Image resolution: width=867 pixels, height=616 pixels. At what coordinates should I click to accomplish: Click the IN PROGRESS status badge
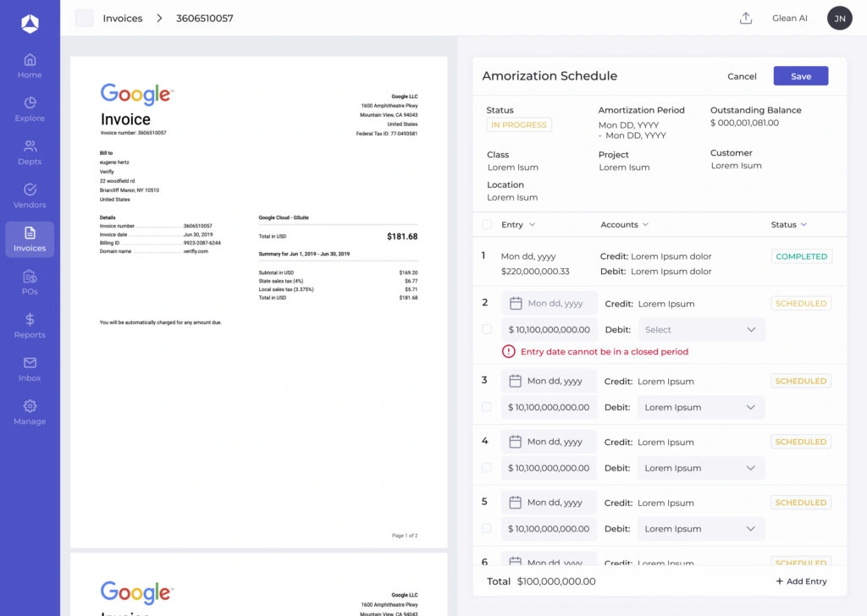519,125
